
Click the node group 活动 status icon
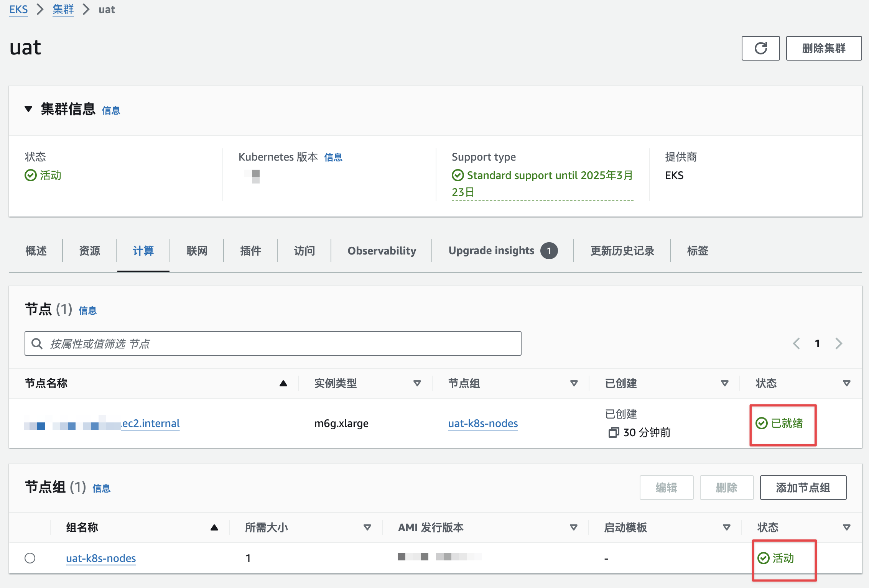tap(764, 558)
